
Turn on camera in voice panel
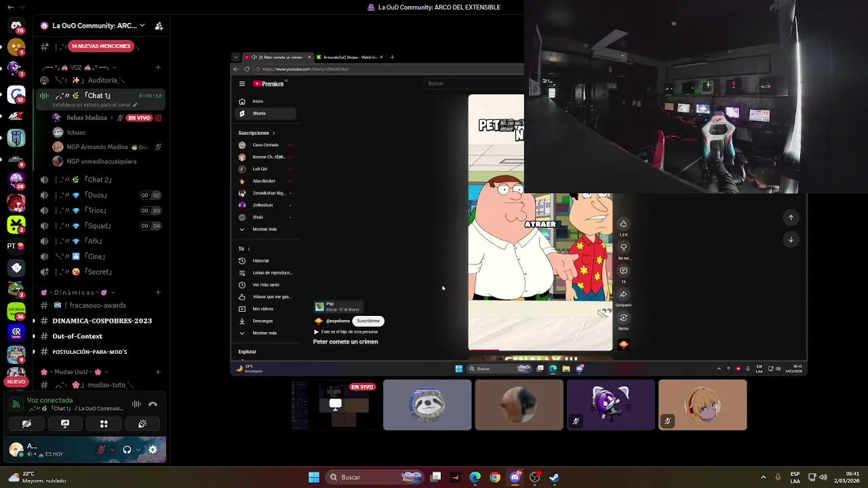(26, 424)
